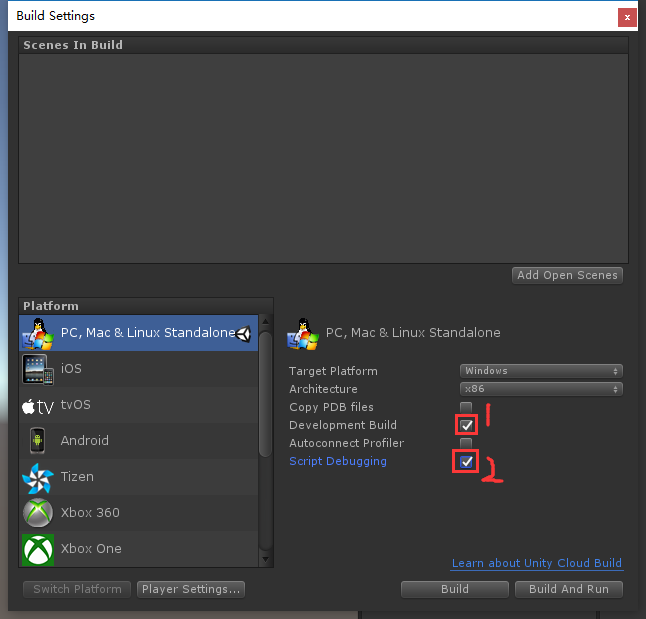
Task: Uncheck the Script Debugging checkbox
Action: [466, 462]
